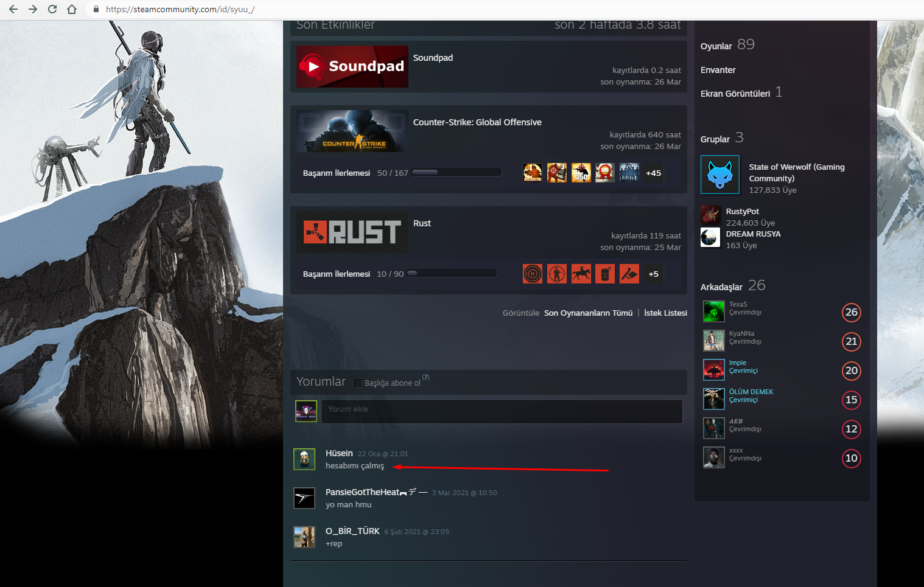Open Counter-Strike: Global Offensive title link
This screenshot has height=587, width=924.
(477, 122)
